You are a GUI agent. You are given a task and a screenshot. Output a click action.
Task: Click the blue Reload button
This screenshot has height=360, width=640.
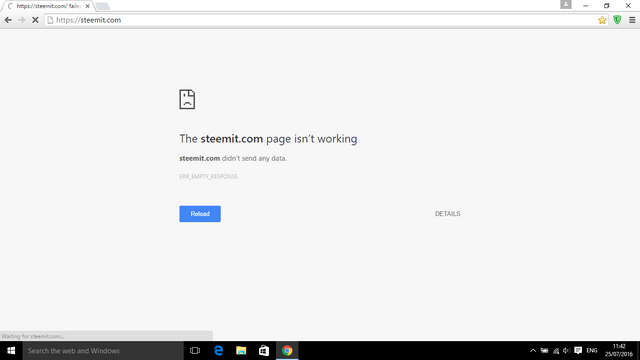pos(200,214)
